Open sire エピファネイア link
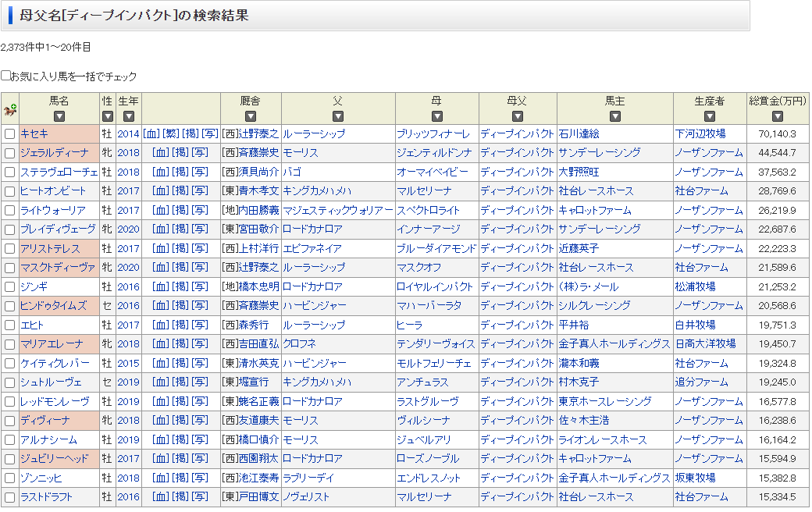The height and width of the screenshot is (512, 812). click(312, 248)
